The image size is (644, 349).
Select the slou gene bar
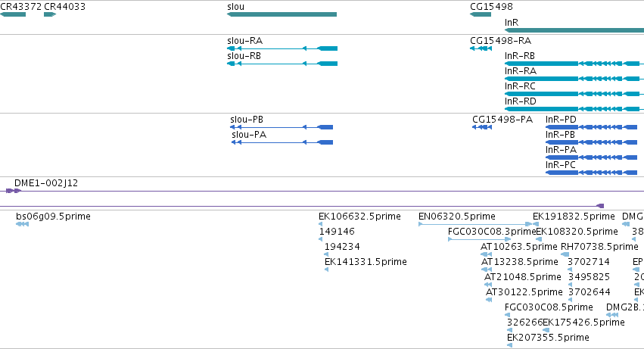tap(282, 14)
